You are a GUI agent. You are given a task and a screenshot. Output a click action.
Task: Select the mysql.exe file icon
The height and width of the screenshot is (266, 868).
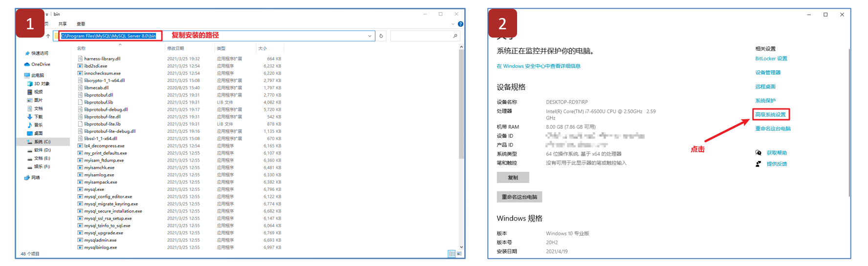(80, 189)
